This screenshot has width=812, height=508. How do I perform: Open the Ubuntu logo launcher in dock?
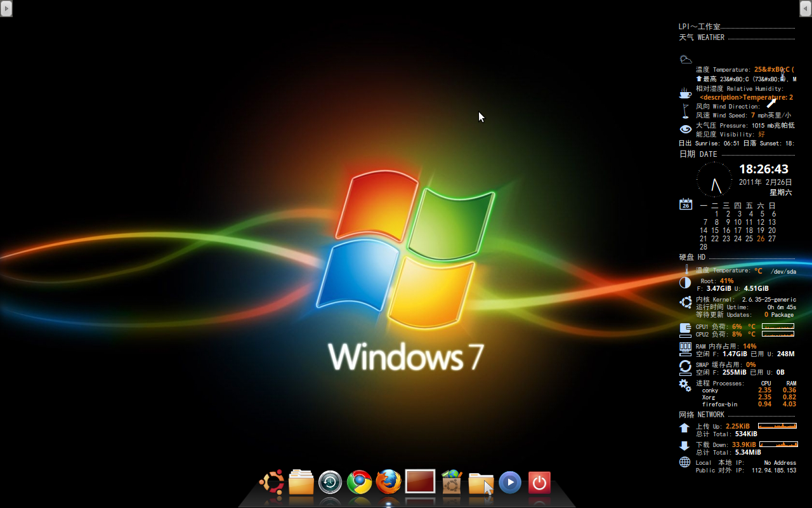(272, 483)
